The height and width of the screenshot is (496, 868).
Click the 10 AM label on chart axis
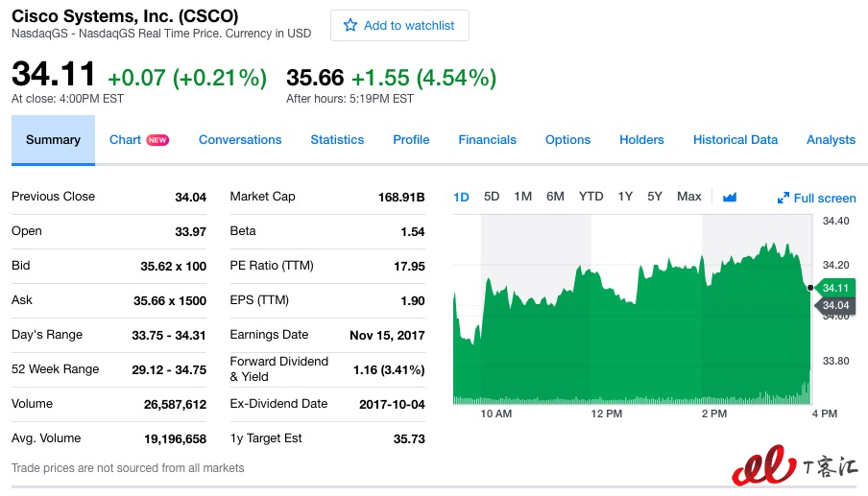496,413
